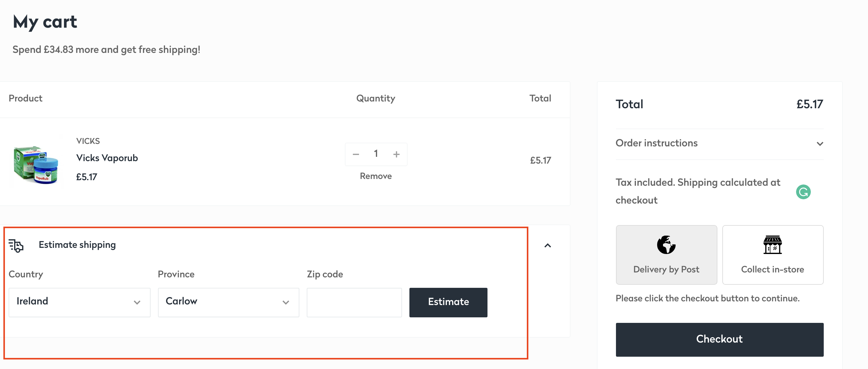This screenshot has height=369, width=868.
Task: Click the storefront collect icon
Action: point(772,245)
